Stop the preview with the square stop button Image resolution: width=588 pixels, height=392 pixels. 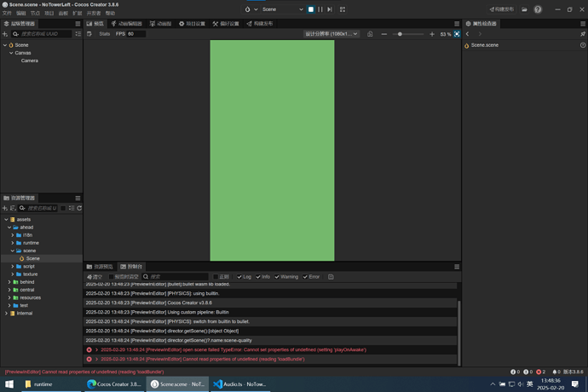(310, 9)
